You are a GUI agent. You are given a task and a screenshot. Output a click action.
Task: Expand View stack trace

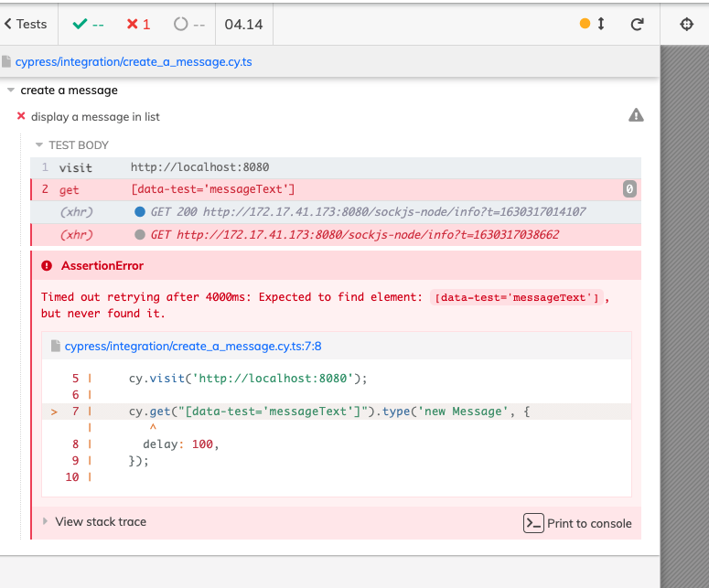coord(94,521)
